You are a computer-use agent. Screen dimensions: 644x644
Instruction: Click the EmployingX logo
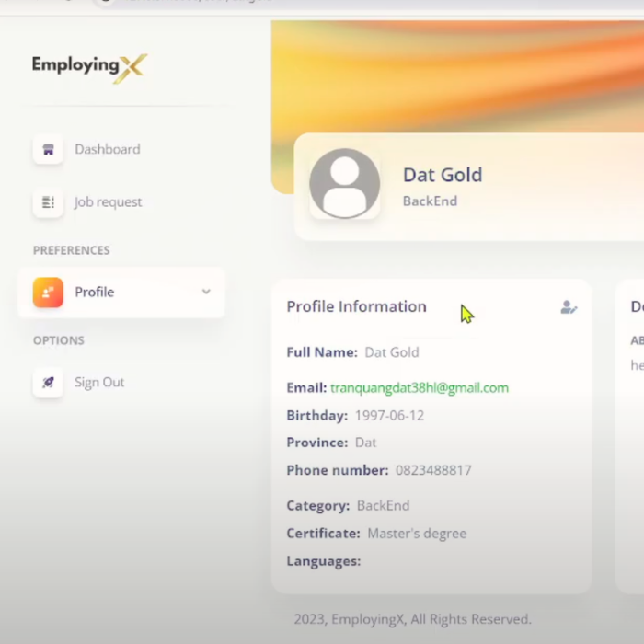click(89, 66)
